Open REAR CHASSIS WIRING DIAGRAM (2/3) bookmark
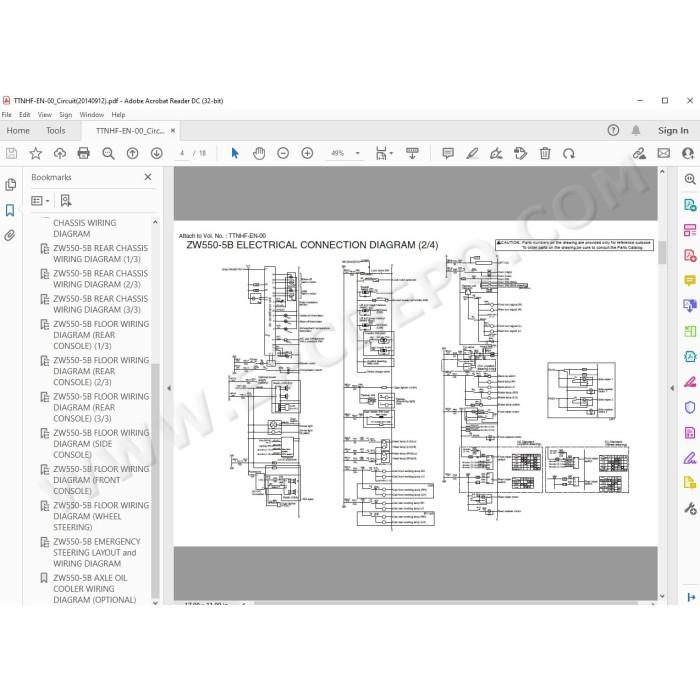The height and width of the screenshot is (700, 700). pyautogui.click(x=100, y=279)
